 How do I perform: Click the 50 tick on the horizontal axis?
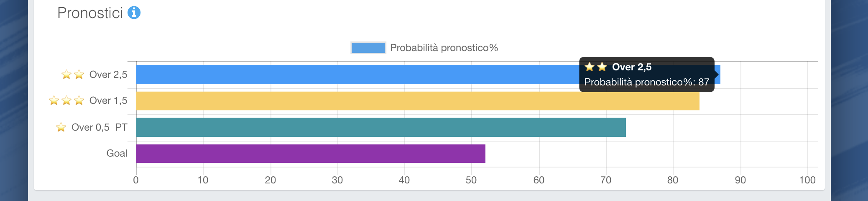tap(471, 180)
